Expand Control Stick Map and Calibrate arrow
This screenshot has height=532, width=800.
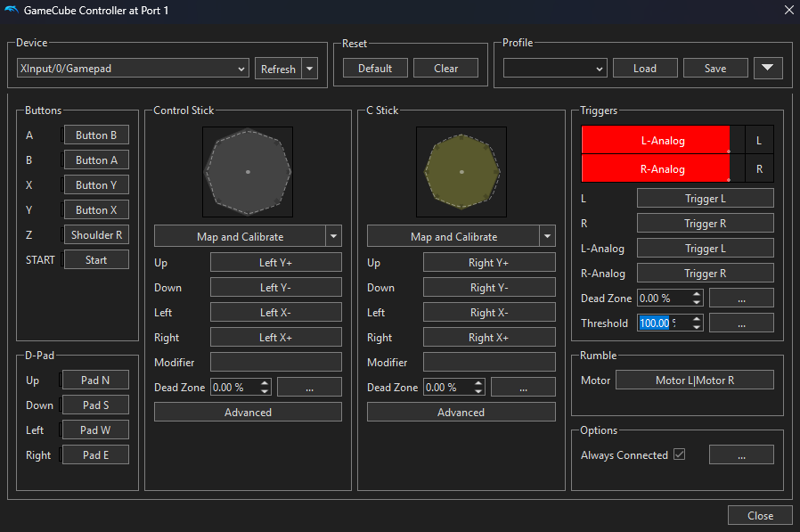click(334, 236)
